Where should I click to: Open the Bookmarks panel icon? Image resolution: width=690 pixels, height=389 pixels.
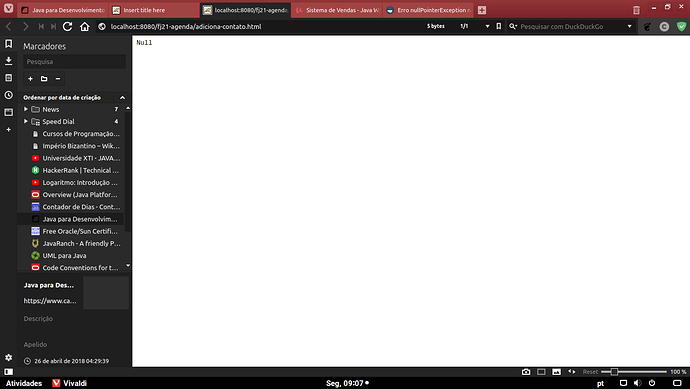(x=8, y=44)
